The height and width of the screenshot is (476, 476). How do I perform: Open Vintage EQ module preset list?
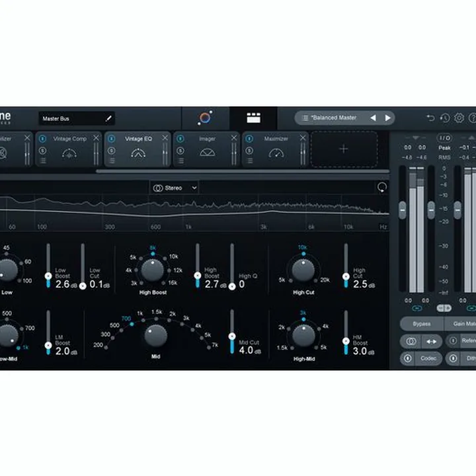tap(112, 161)
